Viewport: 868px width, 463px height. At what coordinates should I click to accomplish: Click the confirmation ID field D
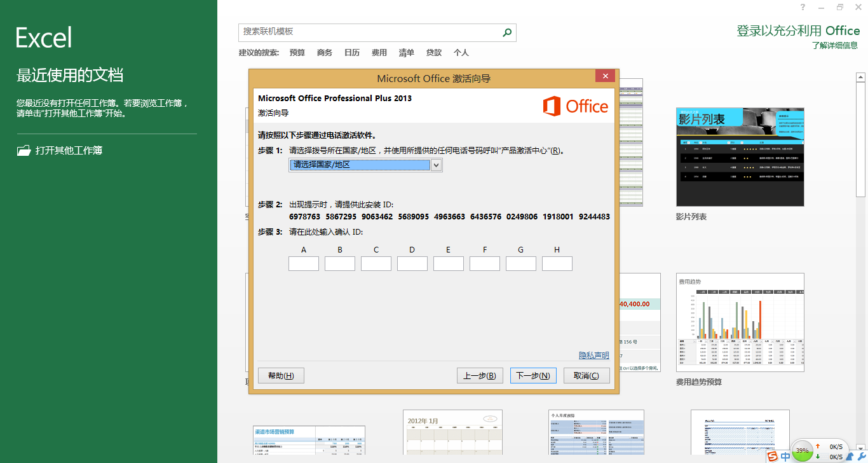412,263
